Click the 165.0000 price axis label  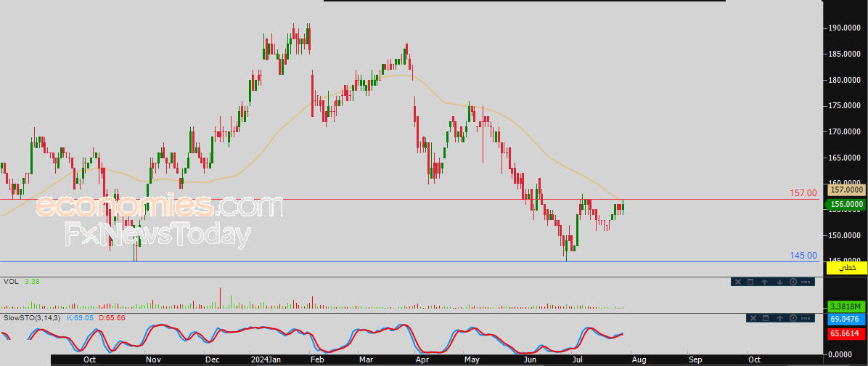(x=845, y=158)
